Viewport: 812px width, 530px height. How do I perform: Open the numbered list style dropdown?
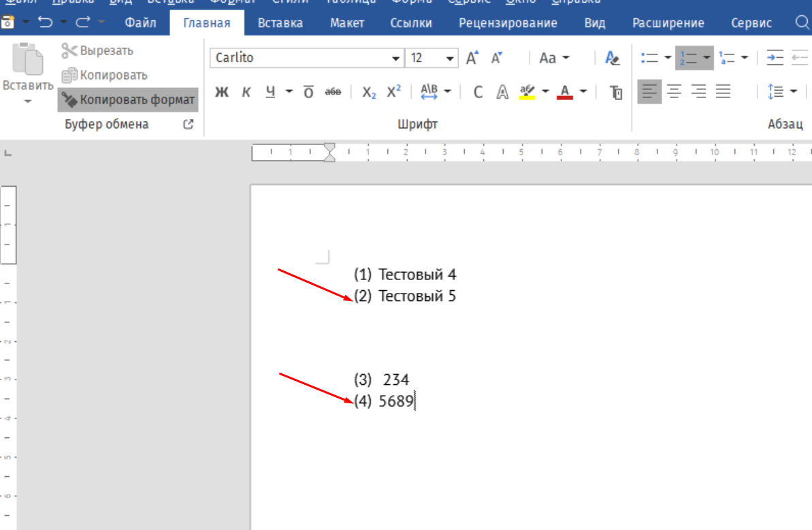click(707, 57)
